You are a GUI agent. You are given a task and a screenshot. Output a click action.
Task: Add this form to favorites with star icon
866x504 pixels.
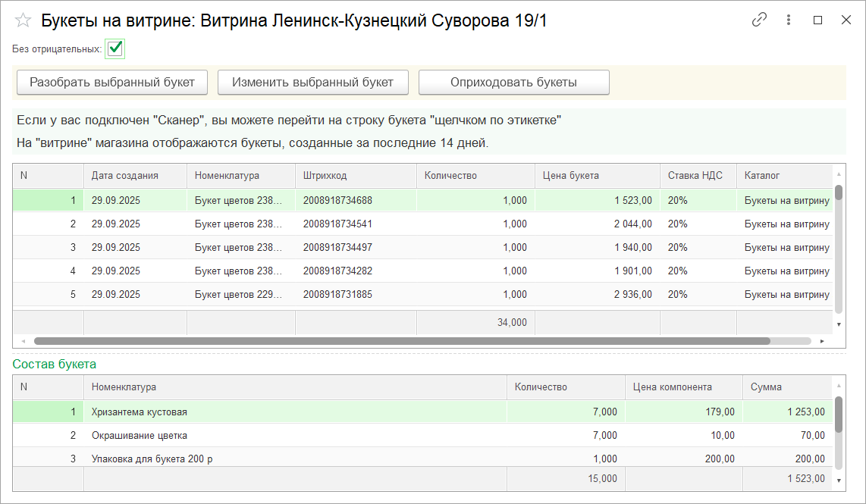coord(23,20)
